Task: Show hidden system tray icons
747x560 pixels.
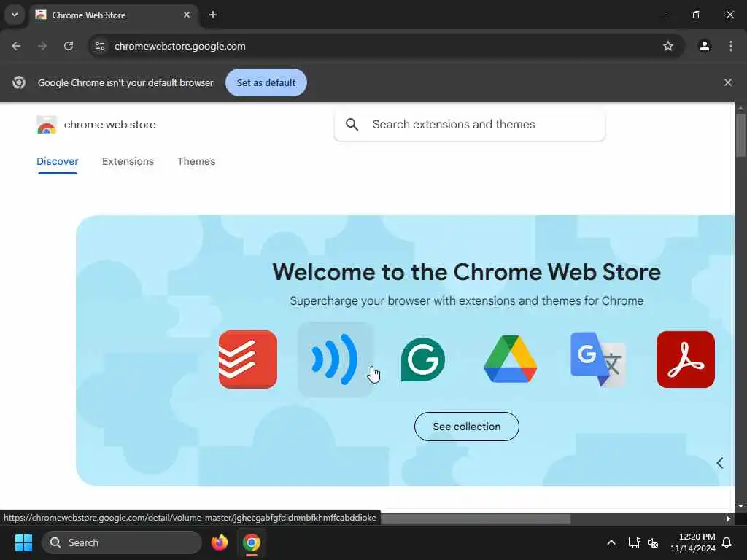Action: pos(611,542)
